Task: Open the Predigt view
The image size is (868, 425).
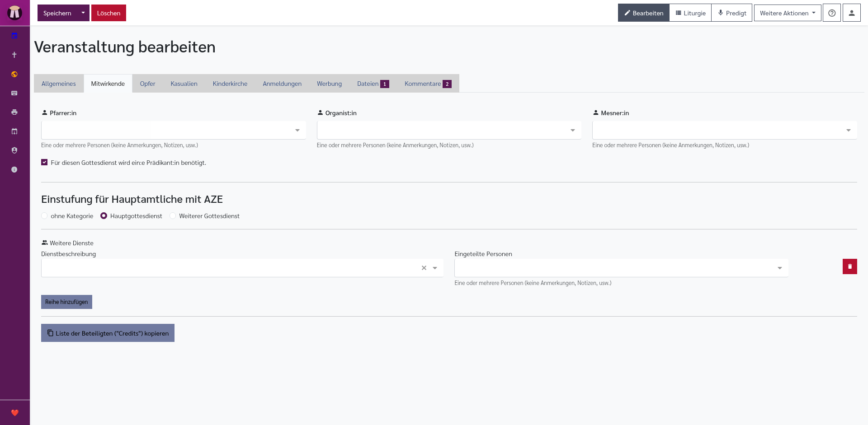Action: [x=732, y=13]
